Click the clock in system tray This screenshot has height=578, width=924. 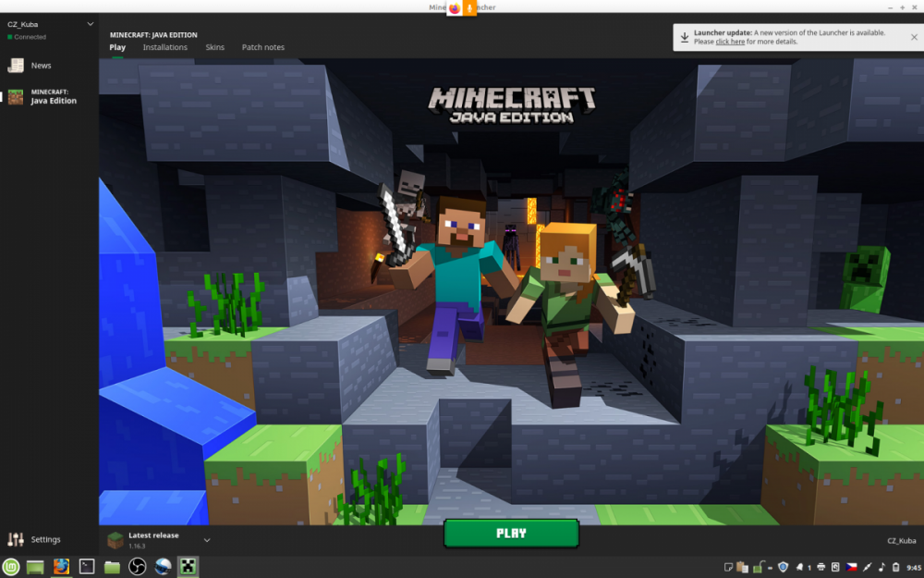pos(913,567)
